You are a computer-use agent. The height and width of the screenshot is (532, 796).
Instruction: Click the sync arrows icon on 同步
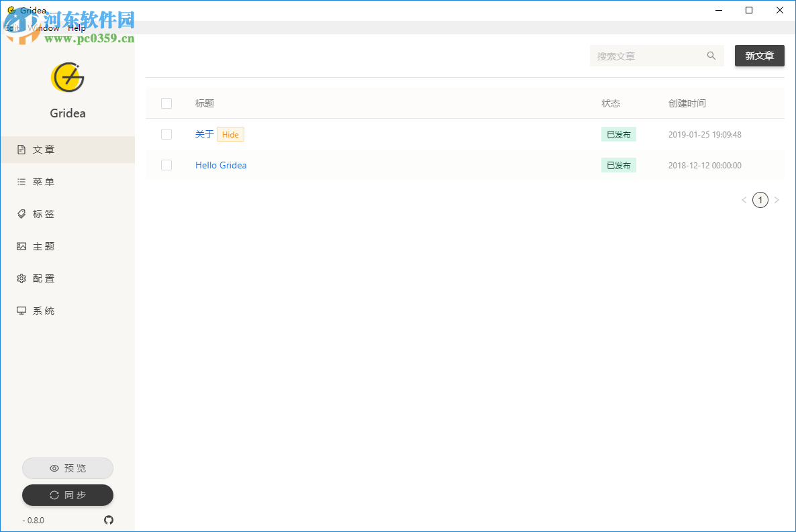tap(54, 495)
